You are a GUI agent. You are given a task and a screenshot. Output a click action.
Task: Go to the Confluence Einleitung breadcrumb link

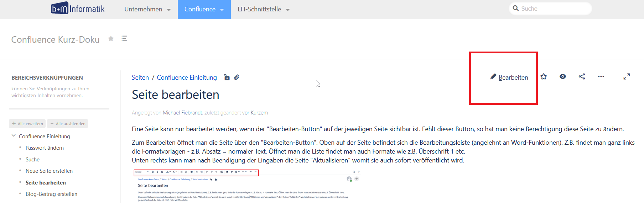(187, 78)
